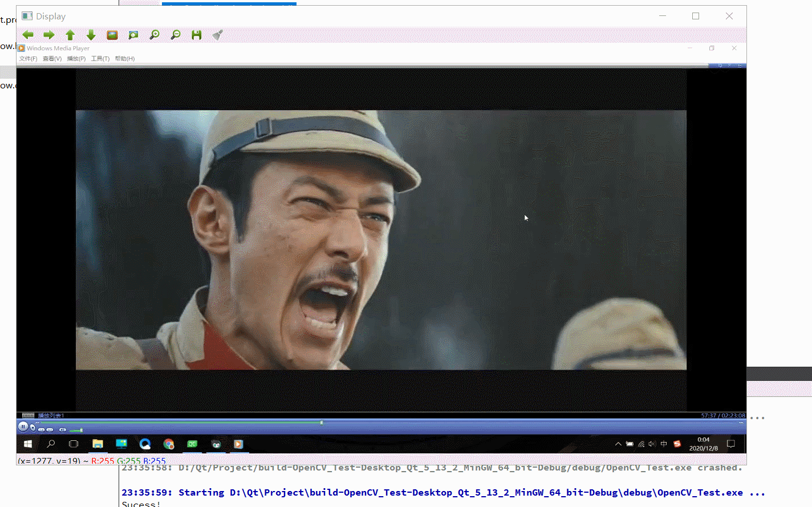The height and width of the screenshot is (507, 812).
Task: Click the 播放列表1 playlist label
Action: (51, 416)
